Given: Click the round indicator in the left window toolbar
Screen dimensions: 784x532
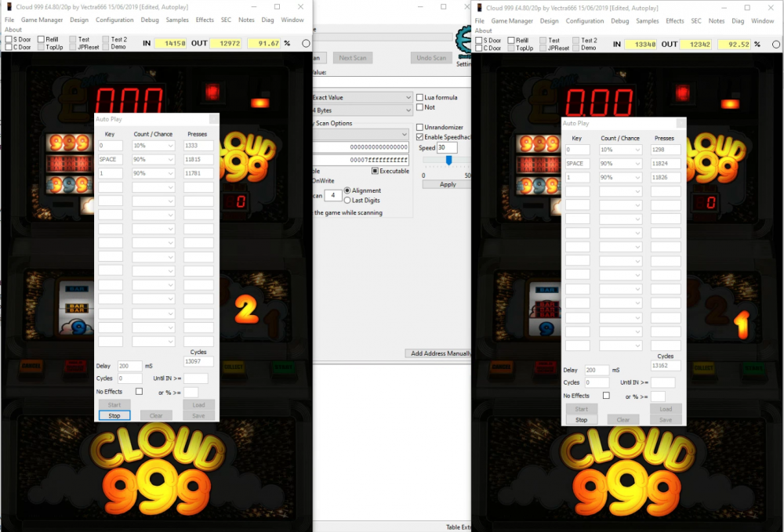Looking at the screenshot, I should (x=306, y=43).
